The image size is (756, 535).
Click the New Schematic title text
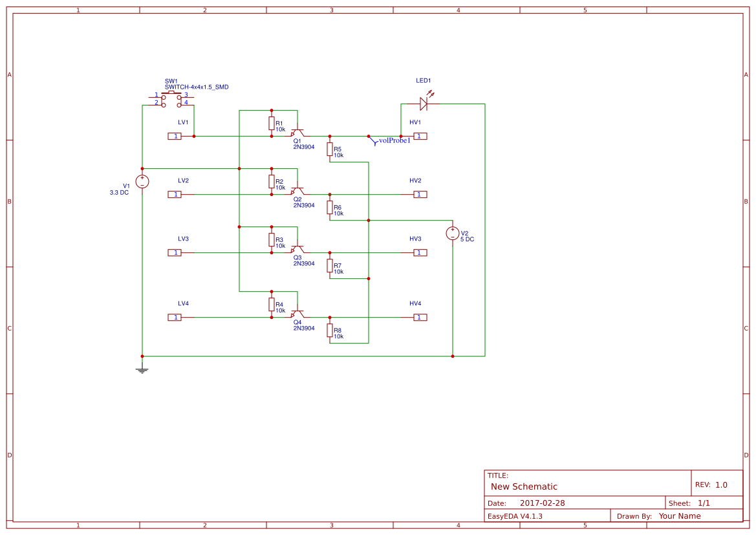point(523,486)
